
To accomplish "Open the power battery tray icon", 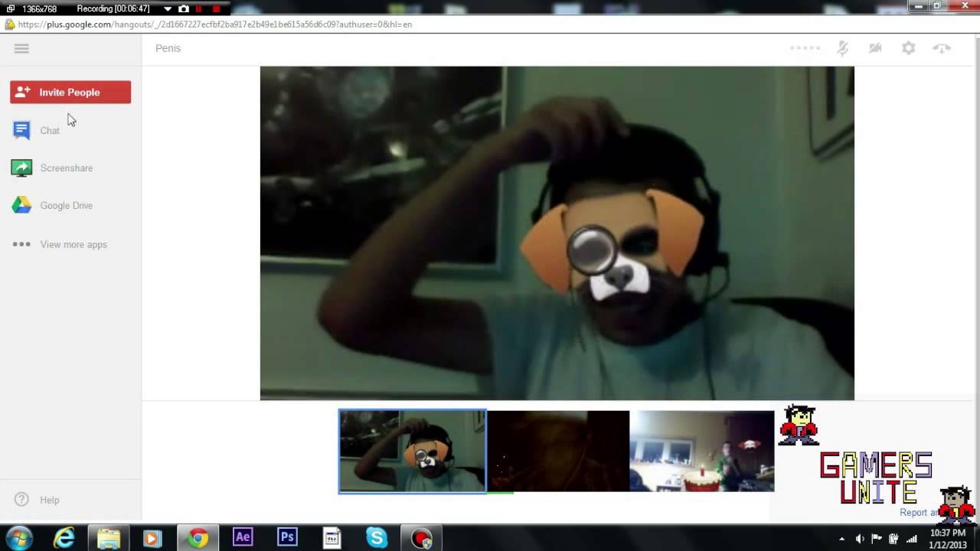I will pyautogui.click(x=893, y=539).
